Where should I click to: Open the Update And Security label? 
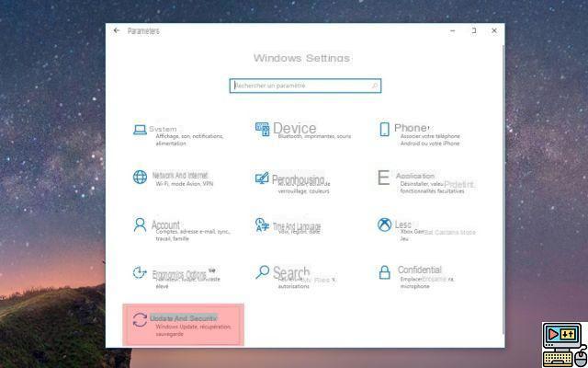point(184,318)
